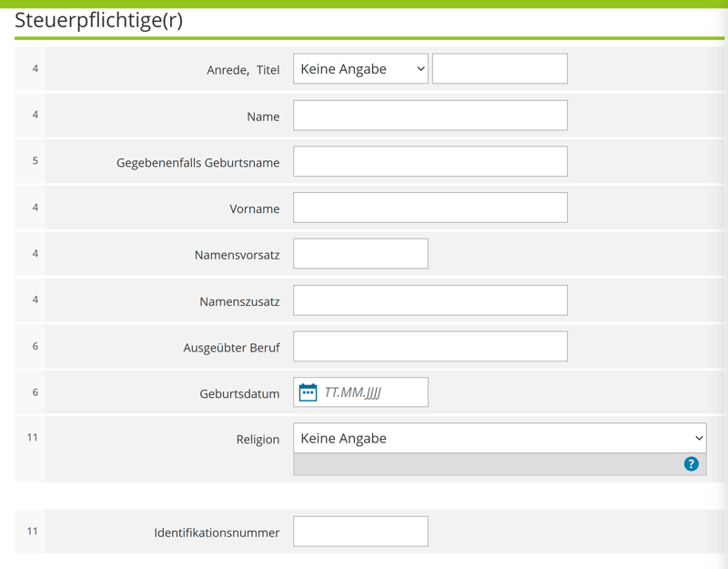Click the Identifikationsnummer label
The width and height of the screenshot is (728, 569).
[217, 533]
